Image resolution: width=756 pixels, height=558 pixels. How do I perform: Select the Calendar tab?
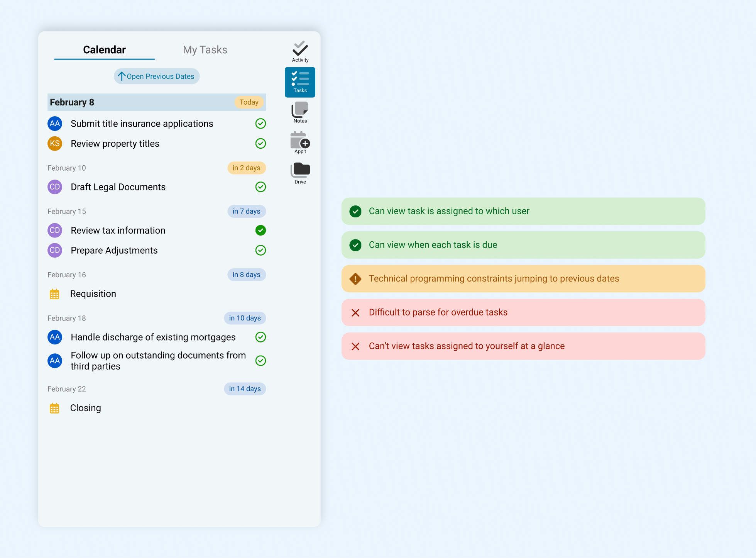coord(104,50)
